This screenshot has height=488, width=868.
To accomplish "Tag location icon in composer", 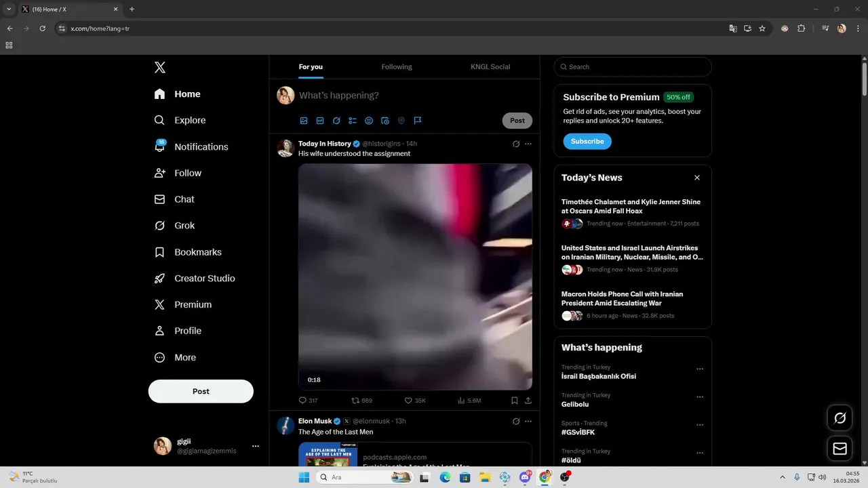I will pos(401,121).
